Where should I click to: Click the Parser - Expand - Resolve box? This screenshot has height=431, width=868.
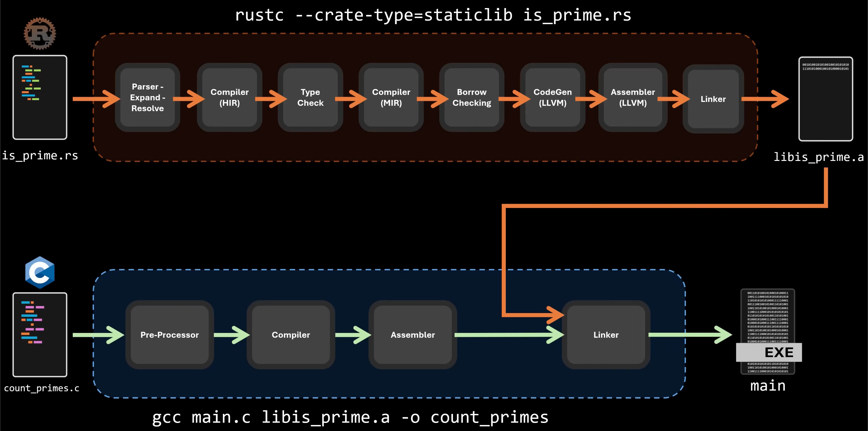[x=147, y=98]
